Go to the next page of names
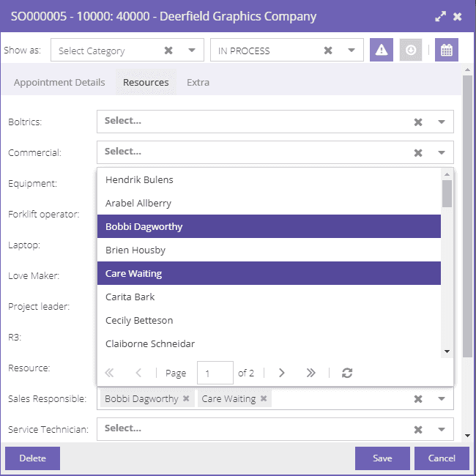Image resolution: width=476 pixels, height=476 pixels. click(281, 373)
